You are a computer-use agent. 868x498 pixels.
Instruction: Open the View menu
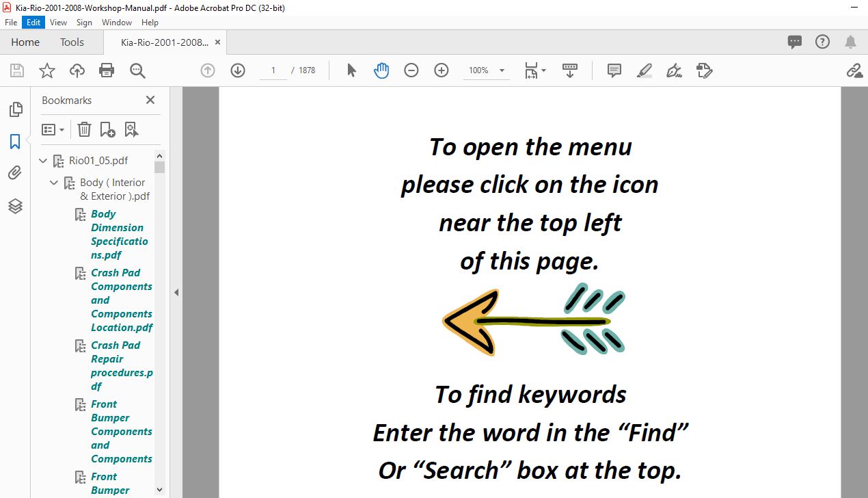tap(58, 23)
